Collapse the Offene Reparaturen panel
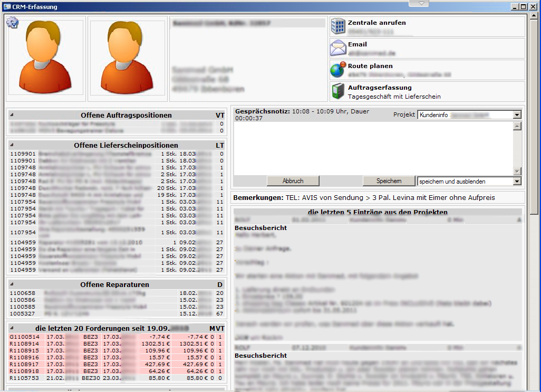This screenshot has height=392, width=541. 12,284
